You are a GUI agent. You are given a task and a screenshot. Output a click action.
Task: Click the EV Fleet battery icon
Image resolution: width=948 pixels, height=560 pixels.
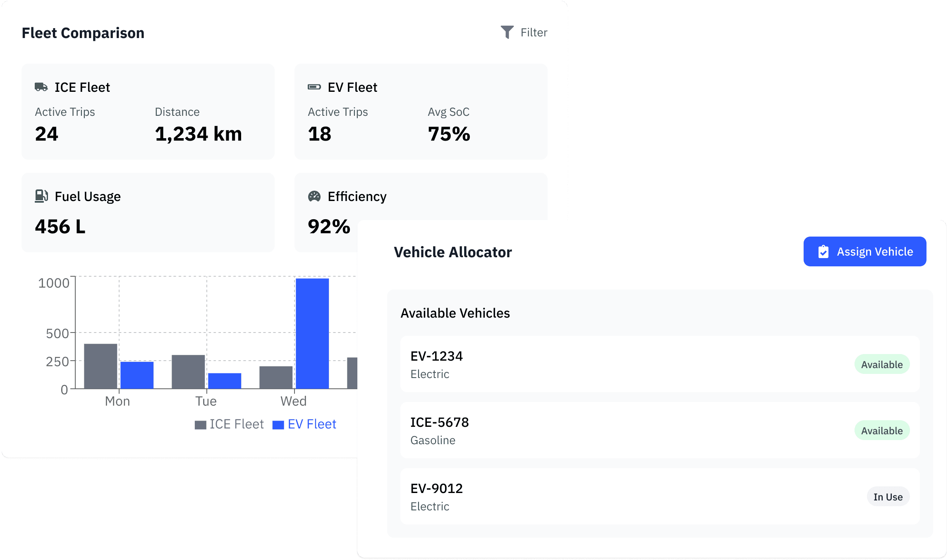(x=314, y=87)
